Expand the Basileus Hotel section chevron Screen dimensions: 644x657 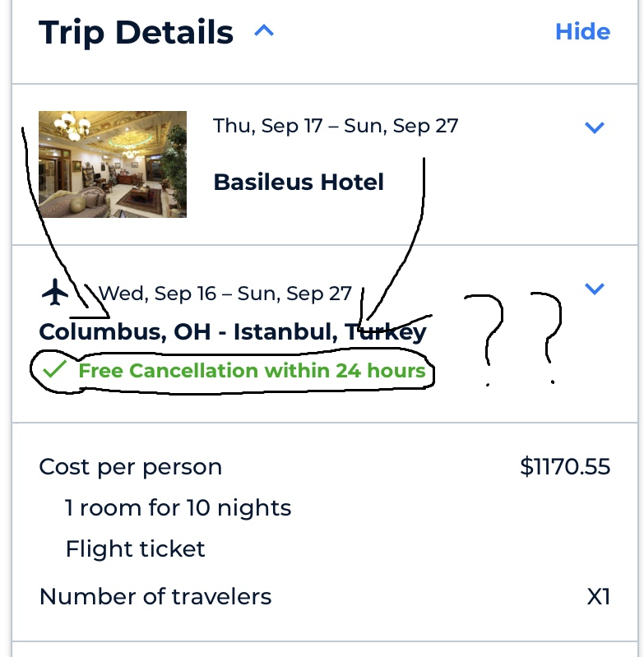(x=594, y=127)
